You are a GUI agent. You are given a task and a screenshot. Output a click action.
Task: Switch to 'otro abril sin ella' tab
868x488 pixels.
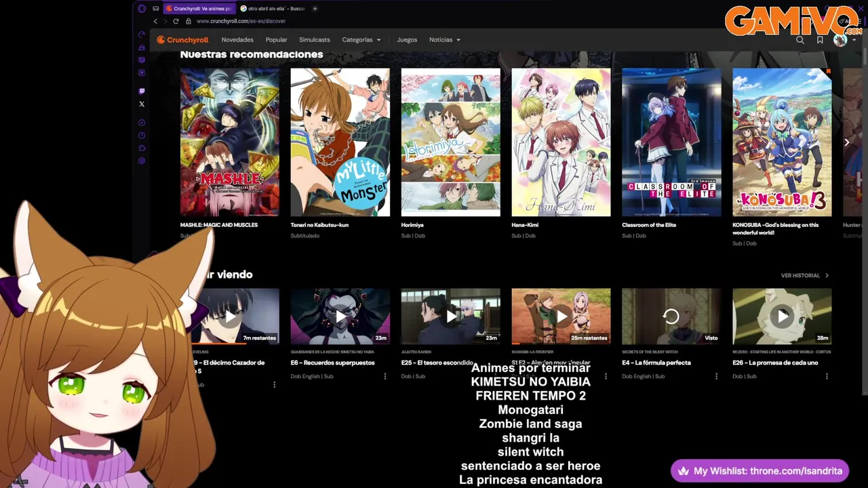click(272, 9)
